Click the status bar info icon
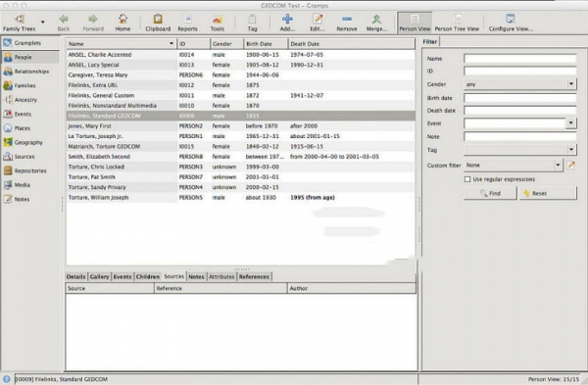This screenshot has height=385, width=588. [7, 379]
